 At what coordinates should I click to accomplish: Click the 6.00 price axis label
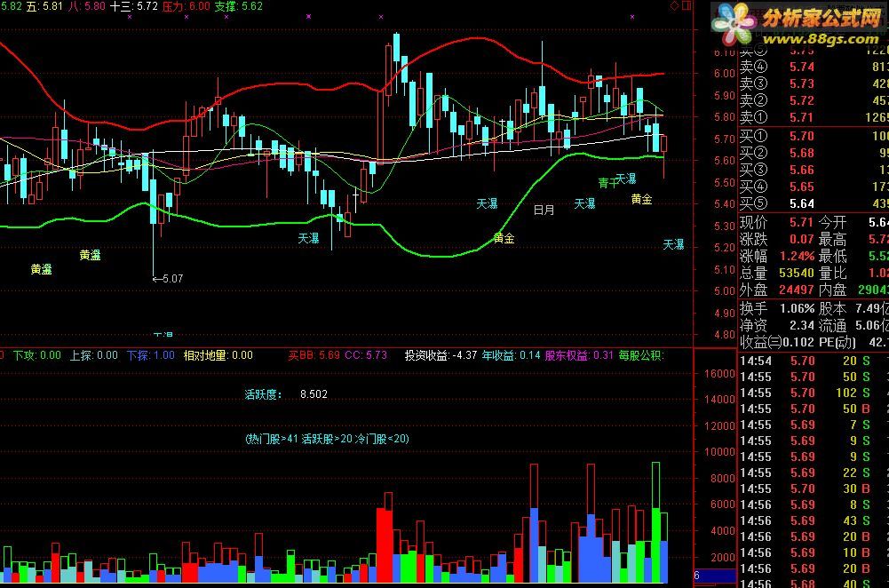[725, 74]
